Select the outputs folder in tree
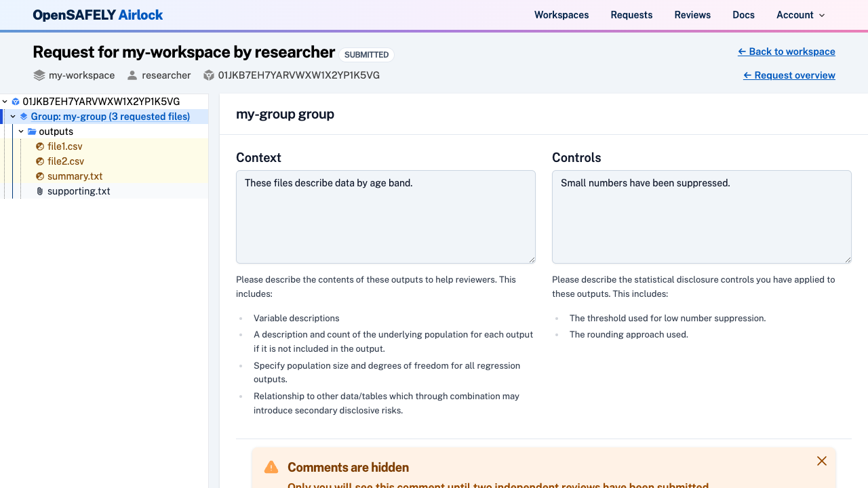 (56, 131)
